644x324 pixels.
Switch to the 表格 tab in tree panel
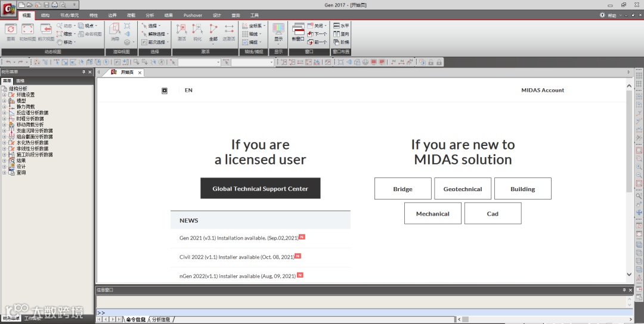20,81
